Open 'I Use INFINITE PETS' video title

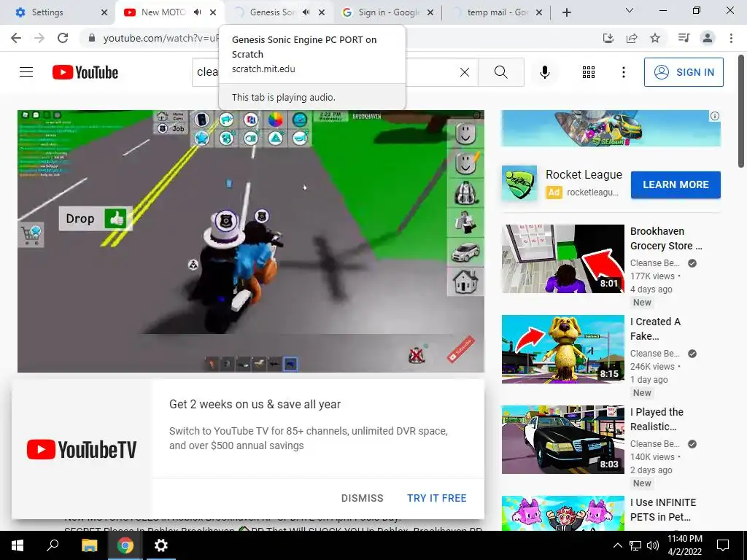click(662, 510)
